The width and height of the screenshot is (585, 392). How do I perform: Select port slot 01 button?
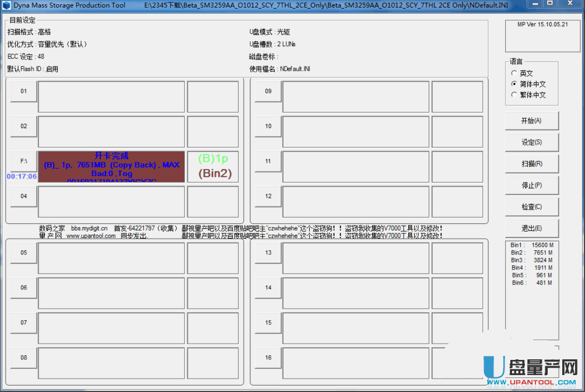(23, 91)
